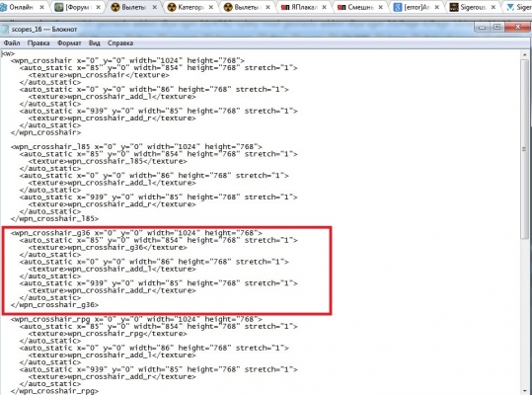Screen dimensions: 532x395
Task: Click the [error] tab blue favicon
Action: 398,7
